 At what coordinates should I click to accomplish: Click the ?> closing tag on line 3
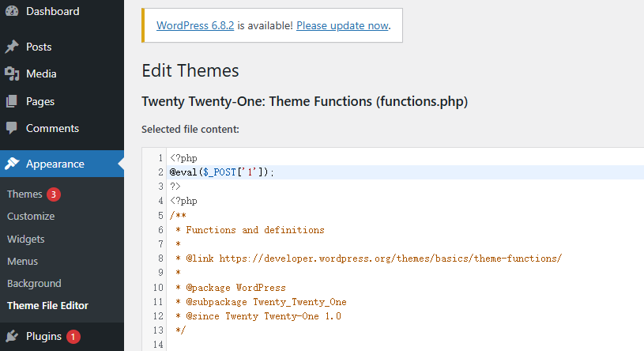click(175, 187)
